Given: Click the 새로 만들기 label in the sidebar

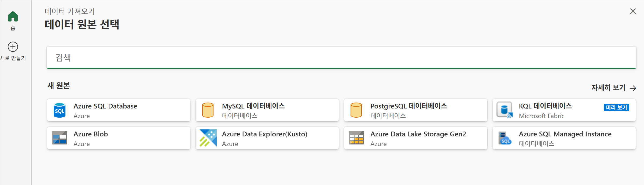Looking at the screenshot, I should coord(13,58).
